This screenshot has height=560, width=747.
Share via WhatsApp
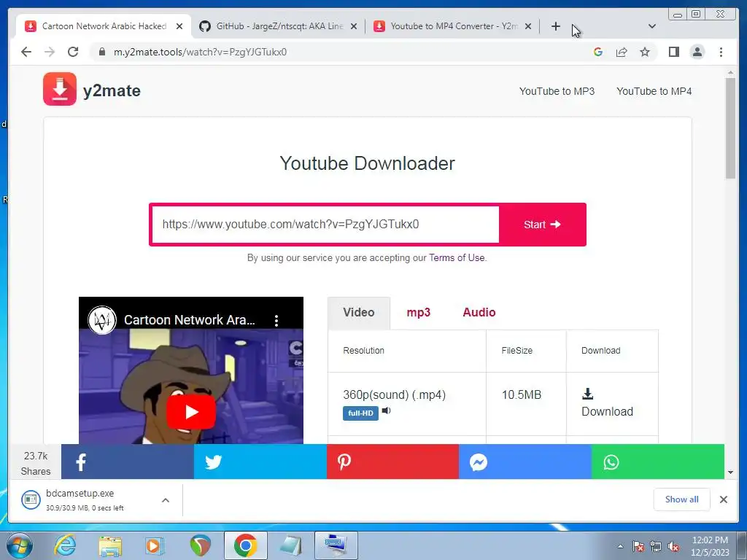(x=658, y=462)
